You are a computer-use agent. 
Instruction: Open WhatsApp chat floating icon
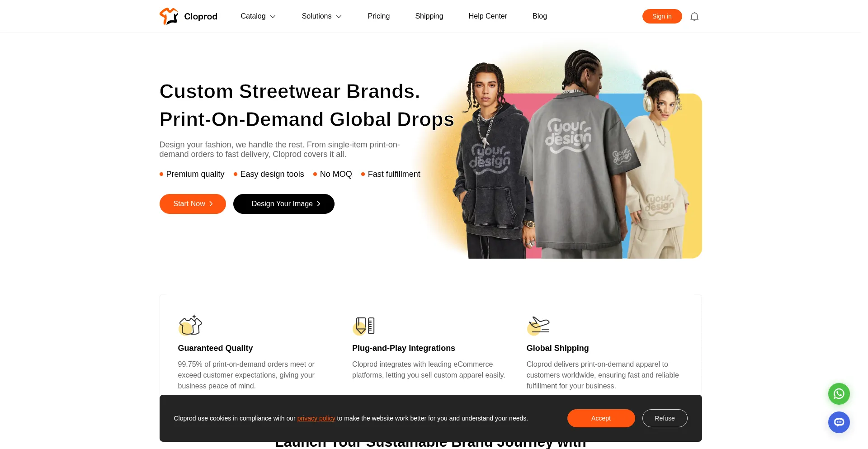pyautogui.click(x=839, y=394)
